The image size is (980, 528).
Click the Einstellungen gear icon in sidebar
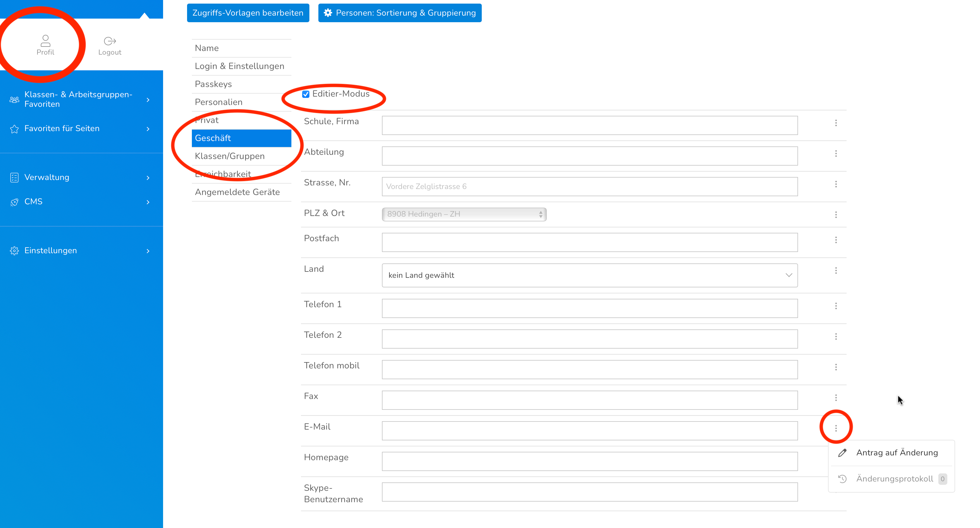click(x=14, y=251)
